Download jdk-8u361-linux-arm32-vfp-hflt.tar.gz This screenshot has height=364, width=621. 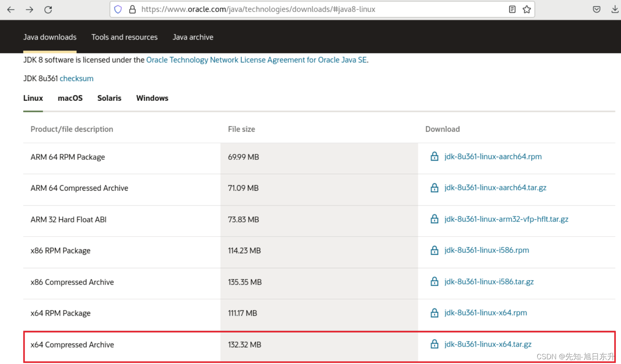click(506, 219)
